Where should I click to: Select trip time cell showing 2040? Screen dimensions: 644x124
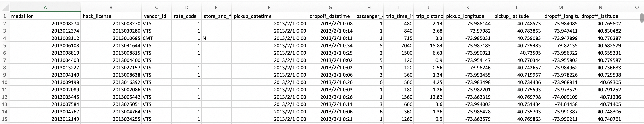(398, 46)
